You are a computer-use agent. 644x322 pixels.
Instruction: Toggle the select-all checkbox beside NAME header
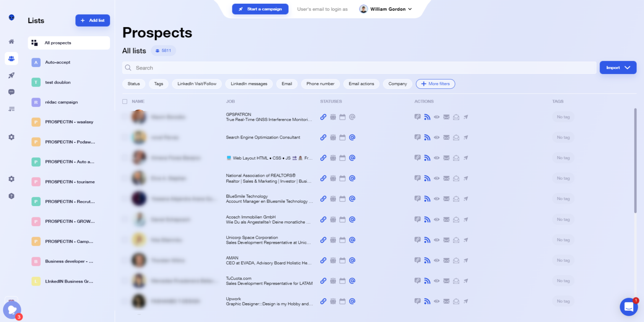click(x=125, y=101)
